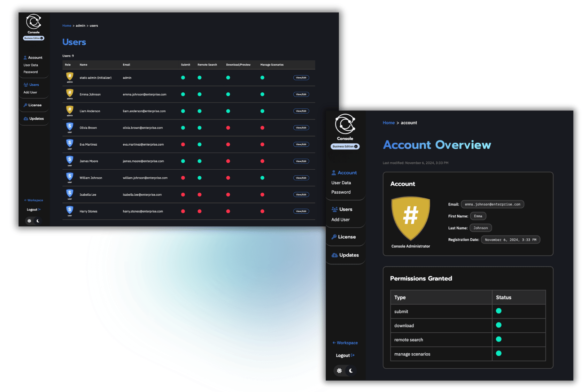Toggle Olivia Brown's Remote Search permission

(199, 128)
